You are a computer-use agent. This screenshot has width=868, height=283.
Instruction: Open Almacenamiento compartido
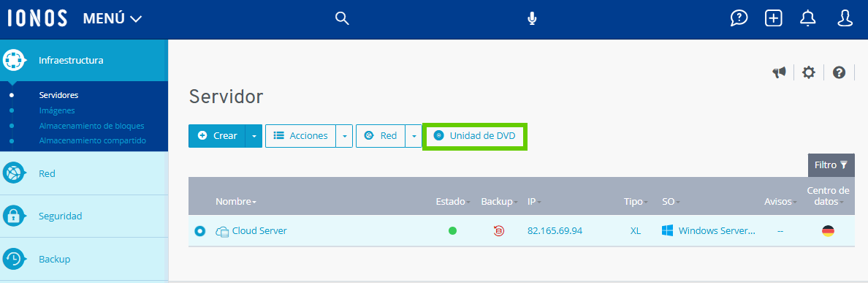click(x=93, y=140)
